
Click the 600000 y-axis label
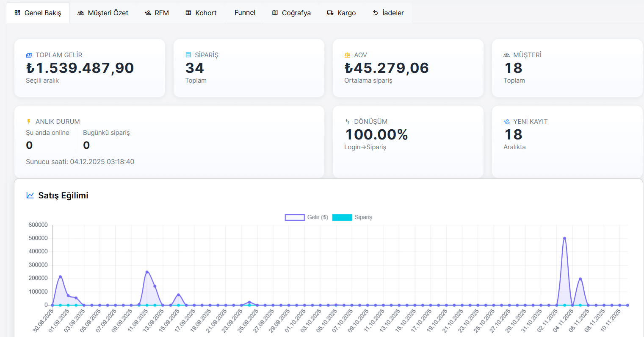click(x=38, y=225)
